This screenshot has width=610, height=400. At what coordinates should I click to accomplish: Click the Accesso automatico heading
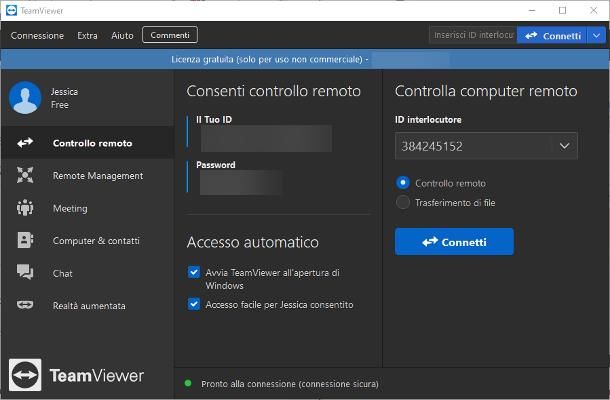point(253,242)
